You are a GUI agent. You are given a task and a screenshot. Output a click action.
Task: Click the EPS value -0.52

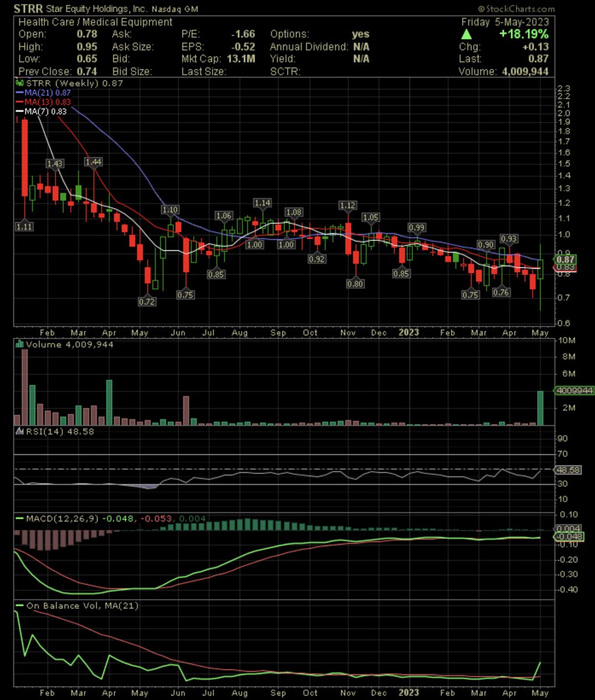click(244, 47)
